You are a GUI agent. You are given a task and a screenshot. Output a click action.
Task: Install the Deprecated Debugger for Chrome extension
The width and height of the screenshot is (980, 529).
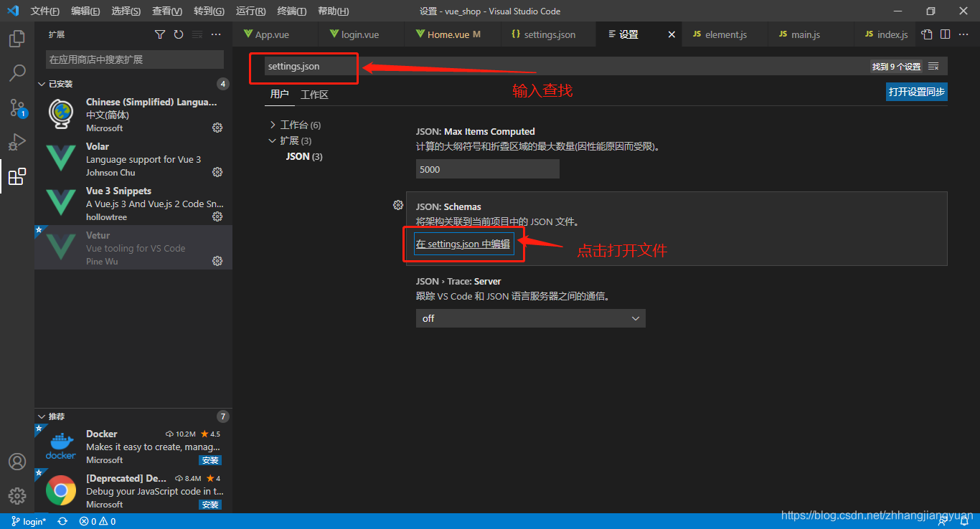[x=210, y=505]
